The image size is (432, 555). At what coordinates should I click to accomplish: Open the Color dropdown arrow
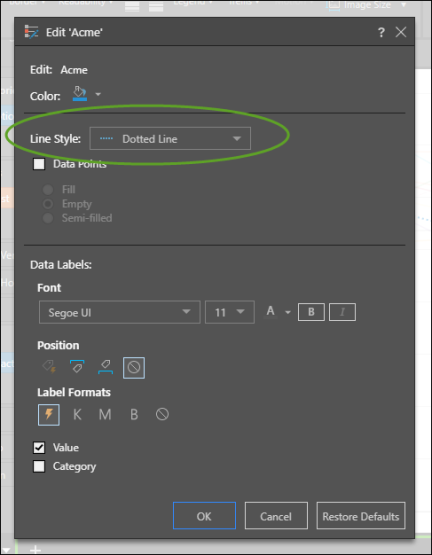pos(98,95)
